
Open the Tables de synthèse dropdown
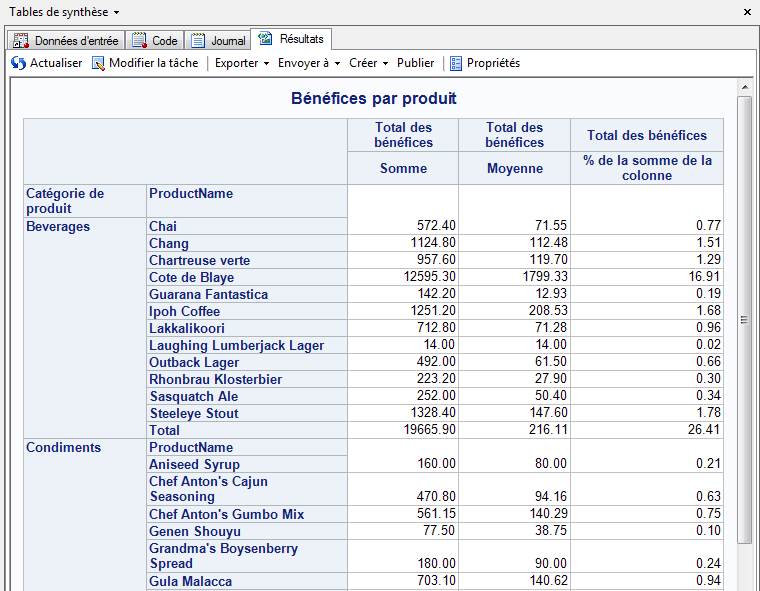click(116, 12)
